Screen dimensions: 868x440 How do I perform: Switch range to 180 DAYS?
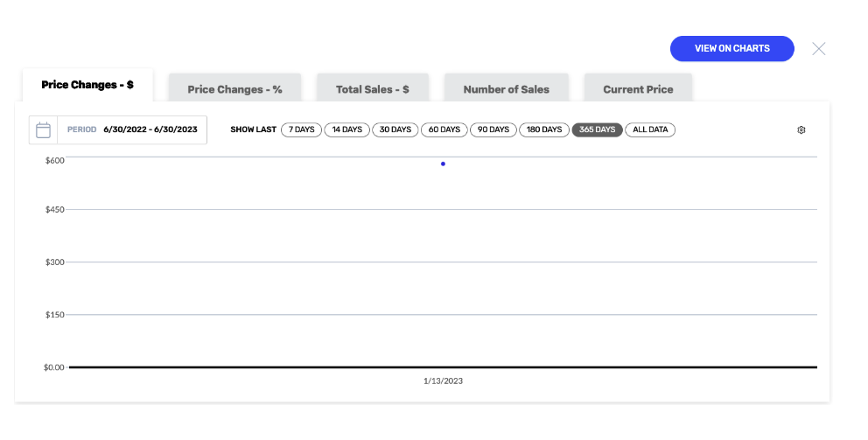pyautogui.click(x=544, y=129)
